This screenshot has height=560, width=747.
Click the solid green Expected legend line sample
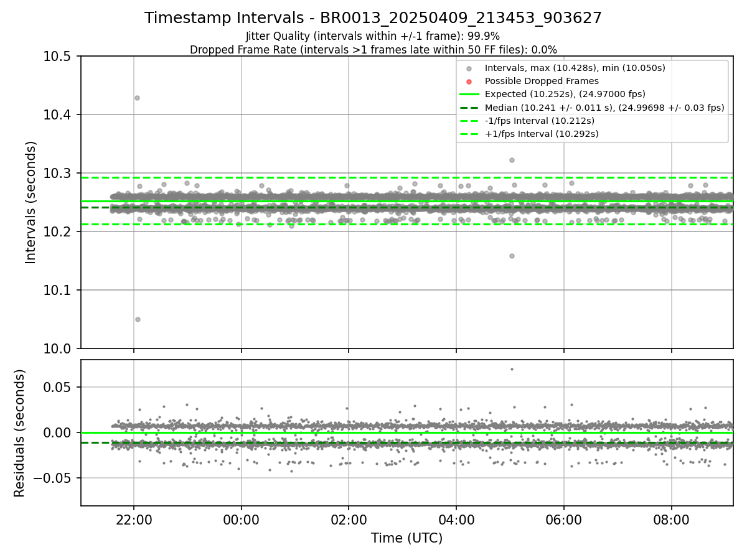tap(469, 95)
